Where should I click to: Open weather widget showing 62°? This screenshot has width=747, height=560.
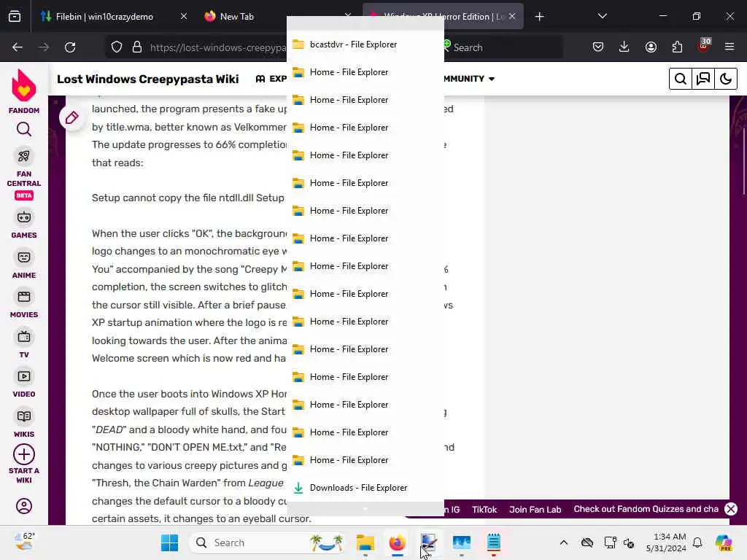tap(24, 542)
